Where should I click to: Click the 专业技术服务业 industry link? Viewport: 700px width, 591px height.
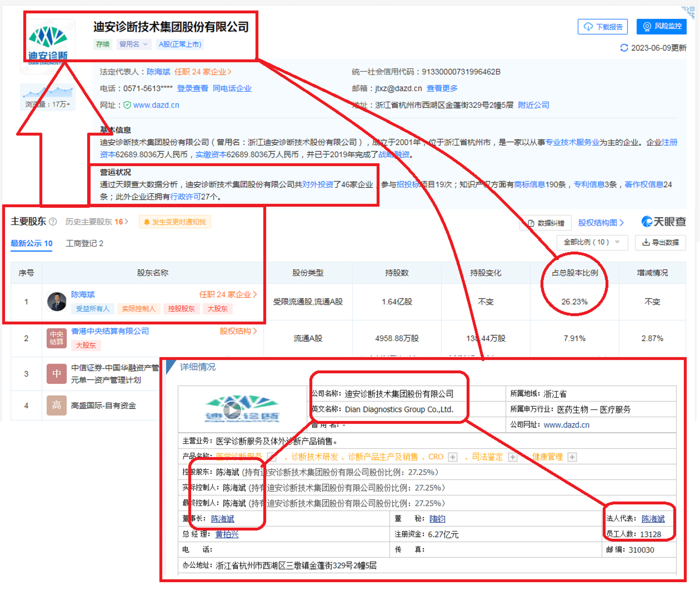tap(573, 142)
